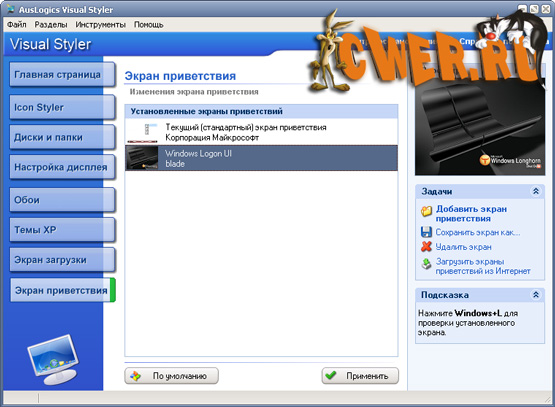Open the Обои section
This screenshot has width=555, height=407.
(x=62, y=200)
